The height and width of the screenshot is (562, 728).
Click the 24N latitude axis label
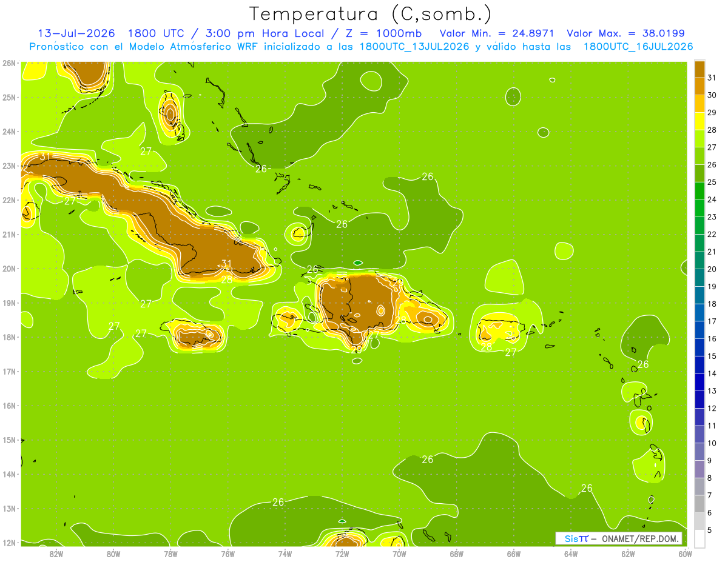[x=9, y=132]
